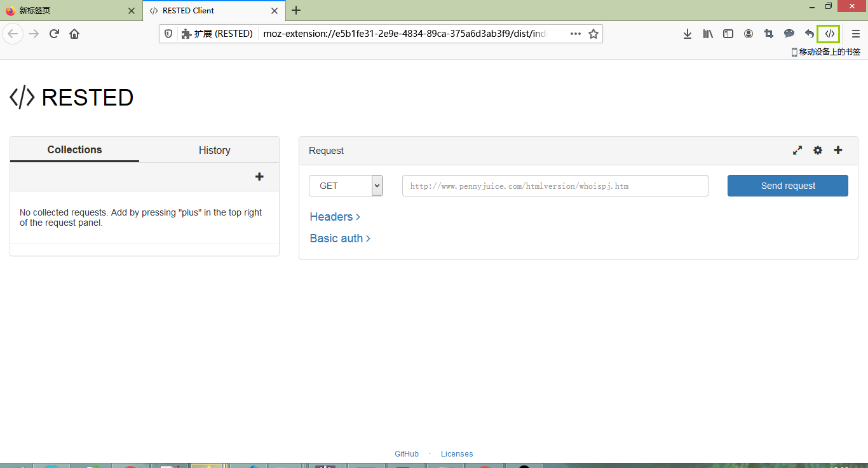868x468 pixels.
Task: Open the Library bookshelf icon
Action: pyautogui.click(x=708, y=34)
